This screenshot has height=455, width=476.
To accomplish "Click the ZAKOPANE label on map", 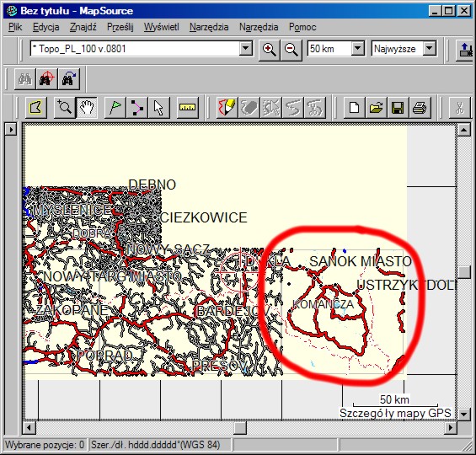I will pos(72,310).
